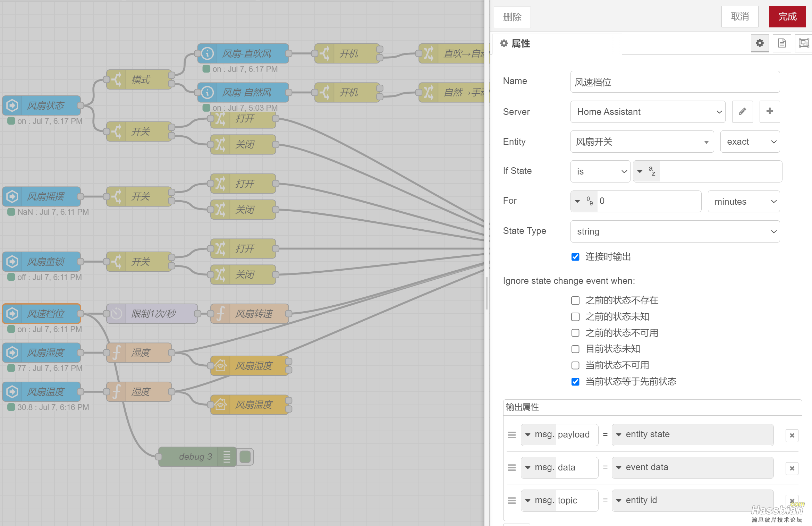Open the exact match type dropdown
Viewport: 812px width, 526px height.
[750, 142]
